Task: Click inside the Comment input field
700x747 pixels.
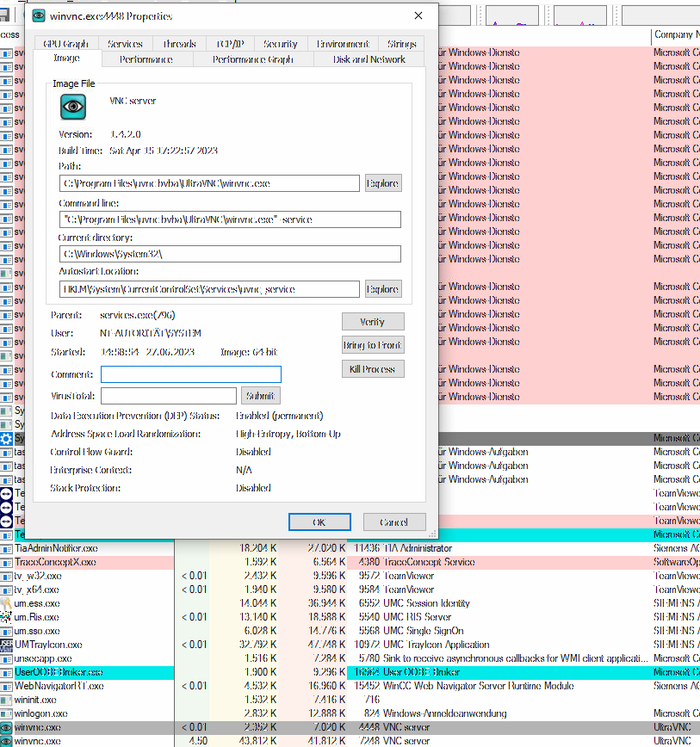Action: (x=189, y=373)
